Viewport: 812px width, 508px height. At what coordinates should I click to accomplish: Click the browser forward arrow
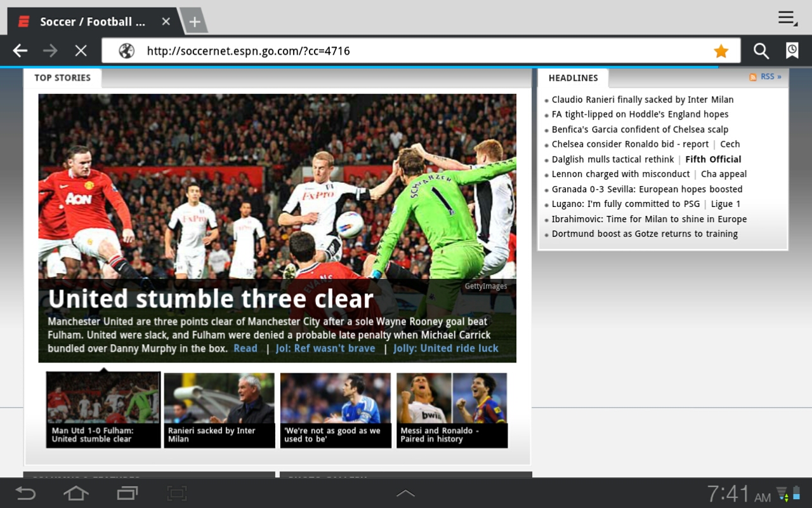tap(50, 51)
